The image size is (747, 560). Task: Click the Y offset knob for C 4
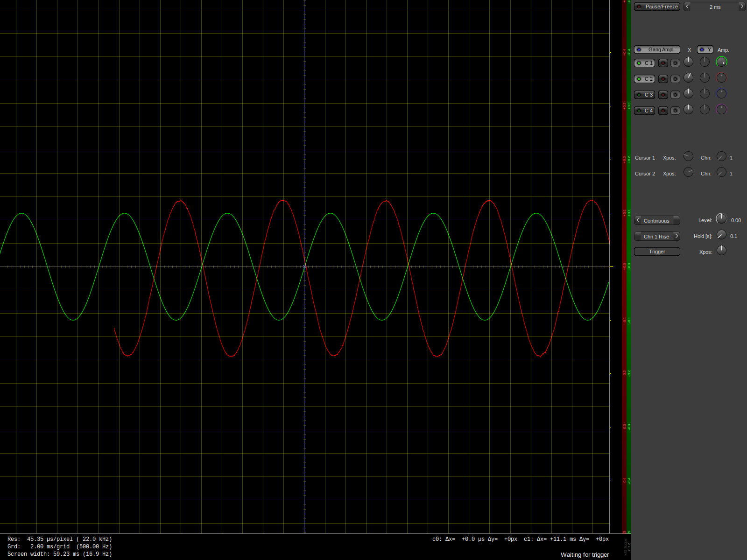pyautogui.click(x=705, y=109)
